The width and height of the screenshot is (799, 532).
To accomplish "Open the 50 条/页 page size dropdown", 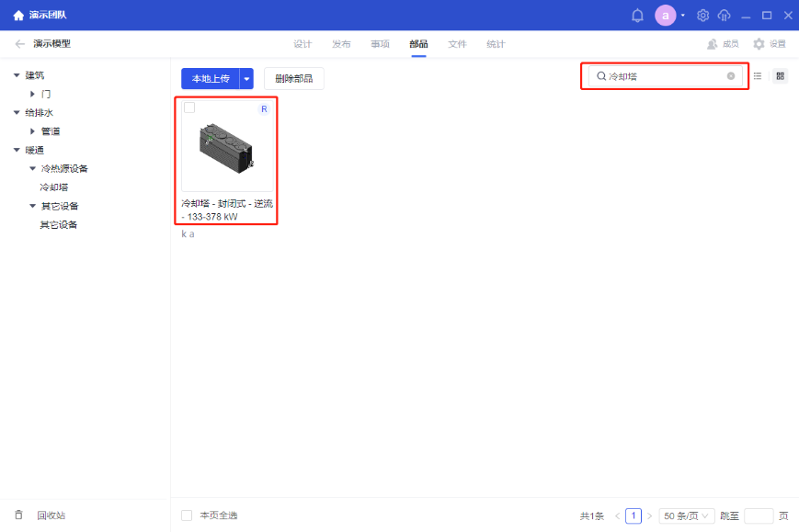I will pyautogui.click(x=687, y=515).
